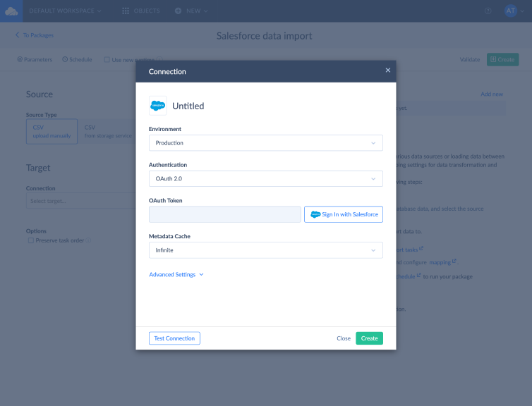
Task: Edit the Untitled connection name
Action: (188, 106)
